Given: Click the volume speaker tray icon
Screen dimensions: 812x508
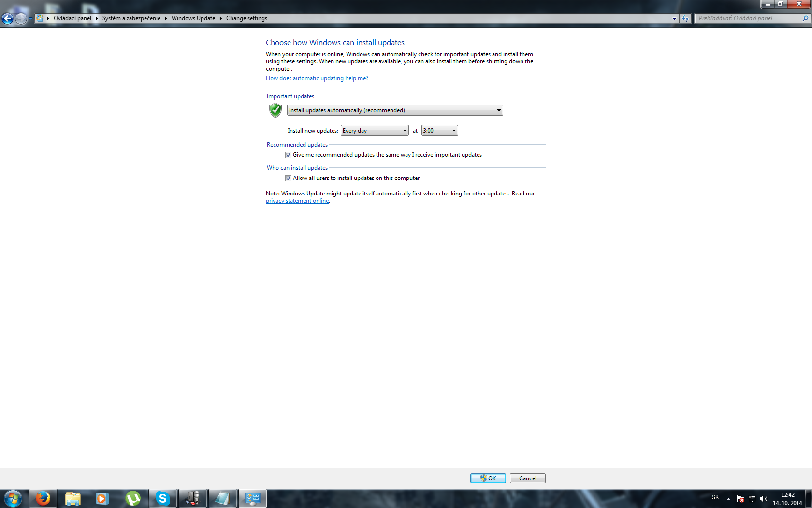Looking at the screenshot, I should pyautogui.click(x=763, y=499).
